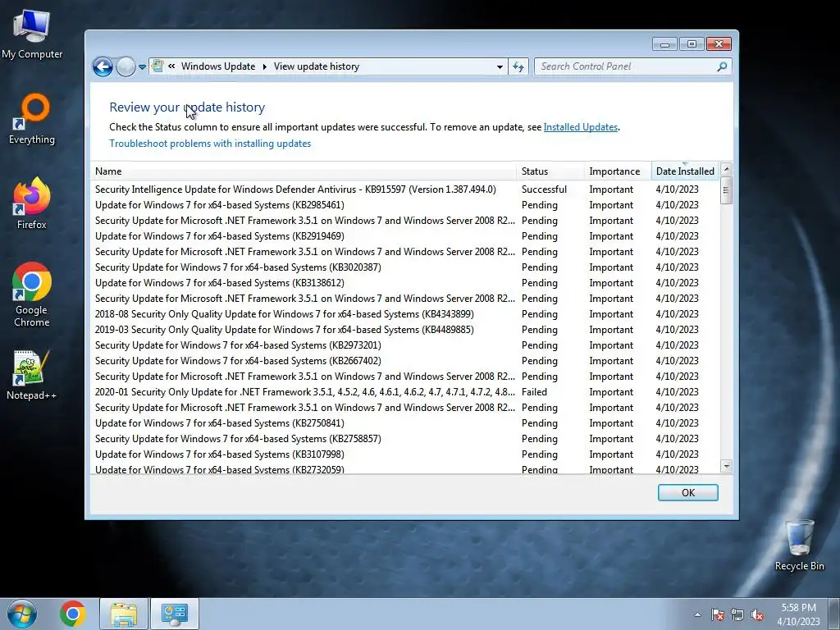Click the OK button

coord(688,493)
